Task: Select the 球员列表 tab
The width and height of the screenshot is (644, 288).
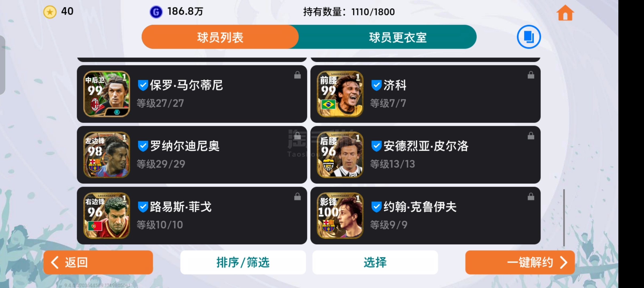Action: (x=220, y=37)
